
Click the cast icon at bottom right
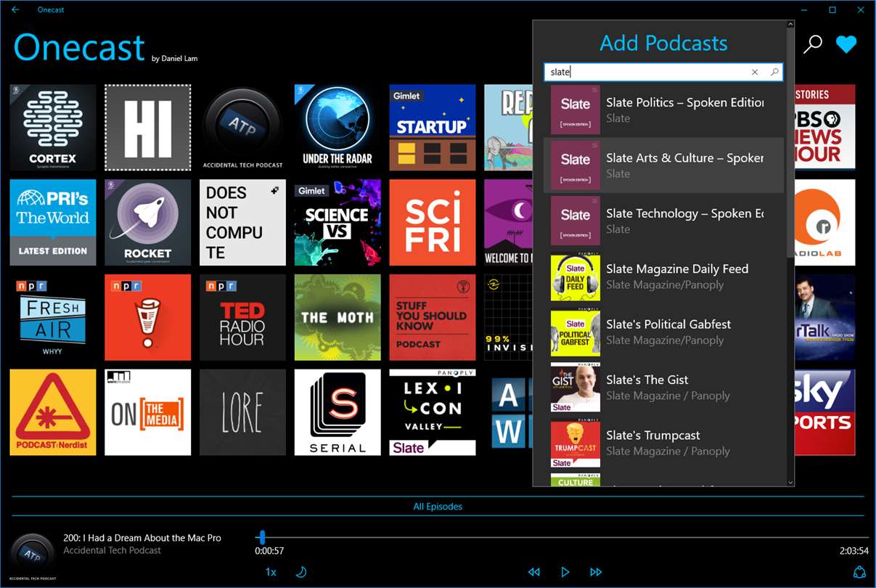click(x=859, y=572)
